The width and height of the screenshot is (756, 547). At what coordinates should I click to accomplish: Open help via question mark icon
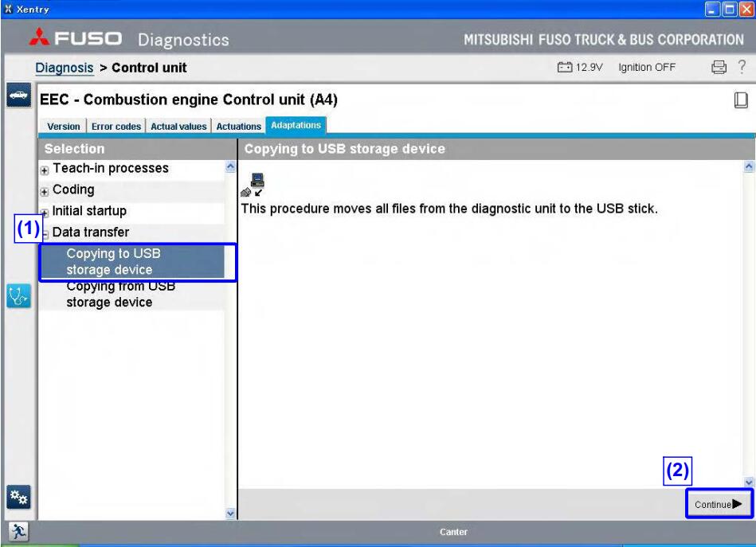click(x=742, y=67)
